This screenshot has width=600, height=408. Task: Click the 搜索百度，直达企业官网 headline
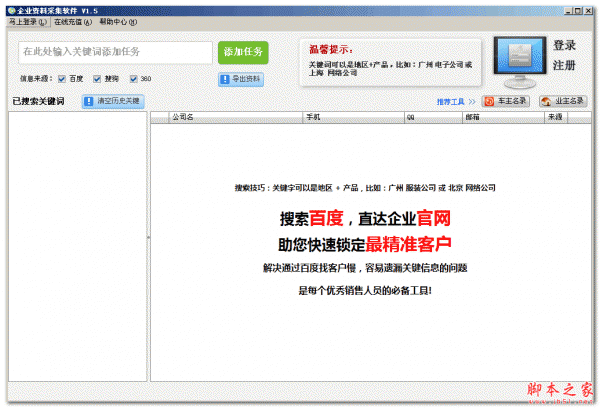[365, 219]
